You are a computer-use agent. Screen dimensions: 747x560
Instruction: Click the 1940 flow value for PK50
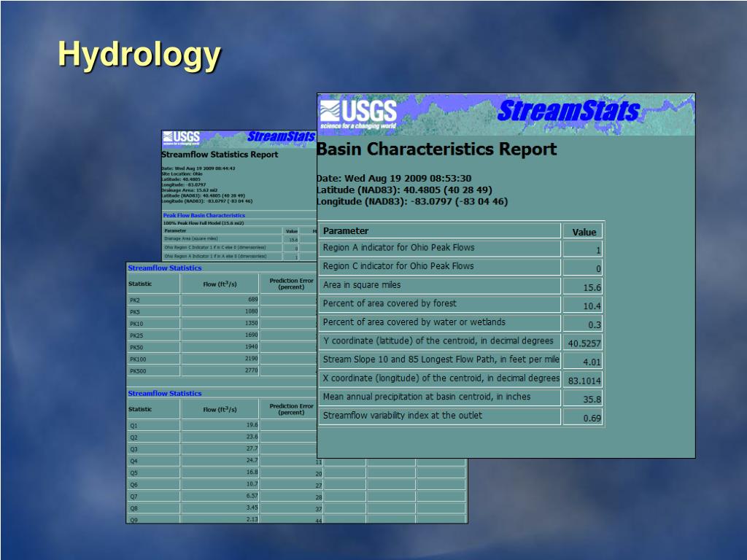coord(220,347)
